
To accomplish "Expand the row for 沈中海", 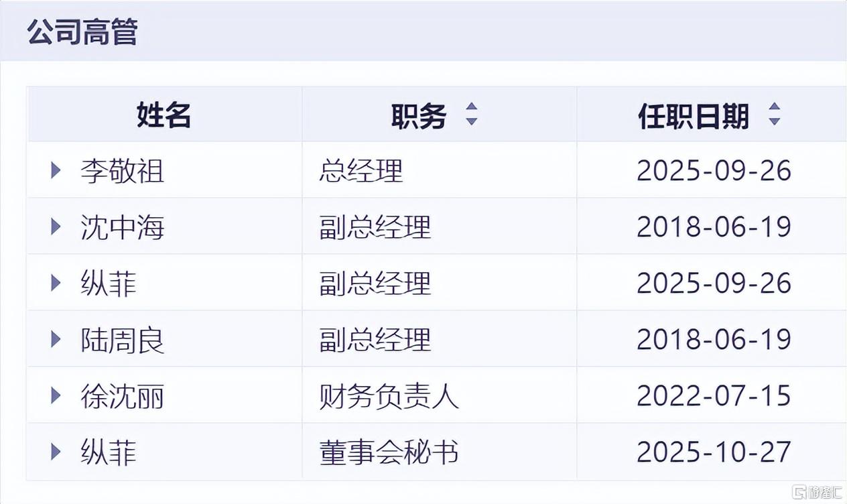I will (x=55, y=227).
